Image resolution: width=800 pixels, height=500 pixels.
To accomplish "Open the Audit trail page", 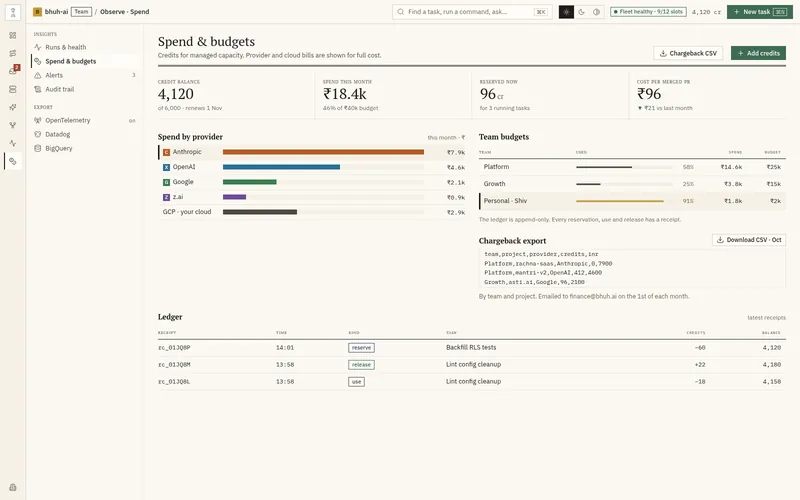I will 85,89.
